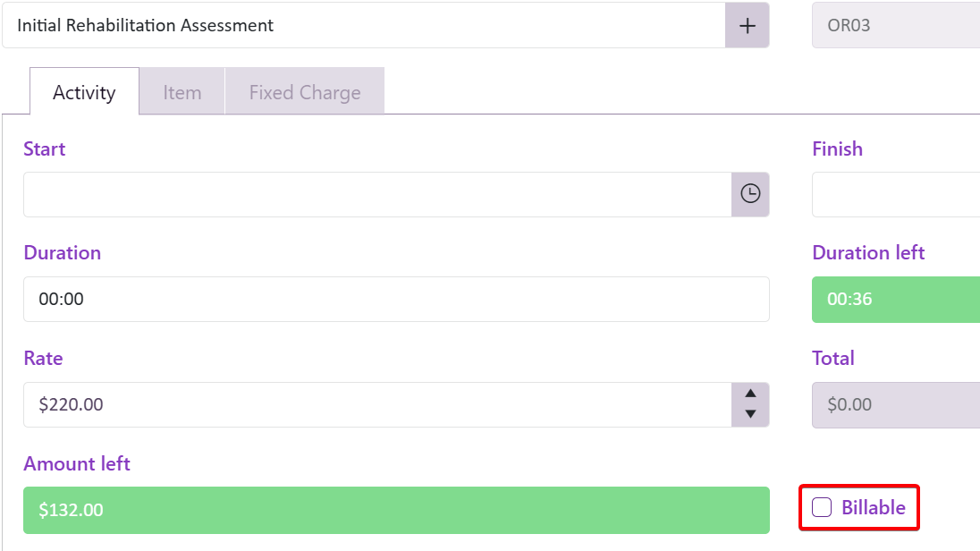Click the plus button beside Initial Rehabilitation Assessment
Viewport: 980px width, 551px height.
click(747, 26)
